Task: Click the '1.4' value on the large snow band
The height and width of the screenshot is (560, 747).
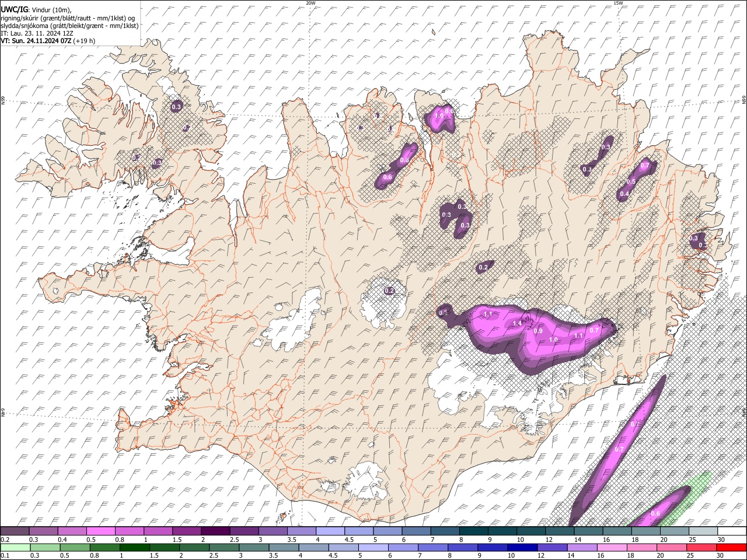Action: pyautogui.click(x=517, y=323)
